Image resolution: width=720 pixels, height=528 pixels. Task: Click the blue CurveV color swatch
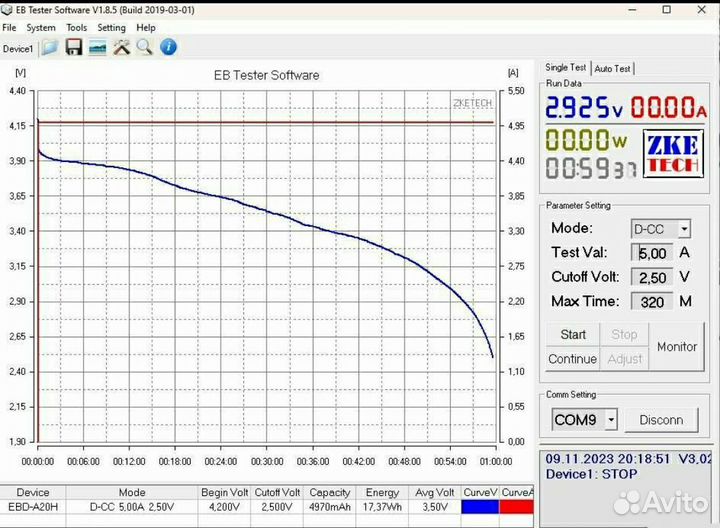(481, 507)
